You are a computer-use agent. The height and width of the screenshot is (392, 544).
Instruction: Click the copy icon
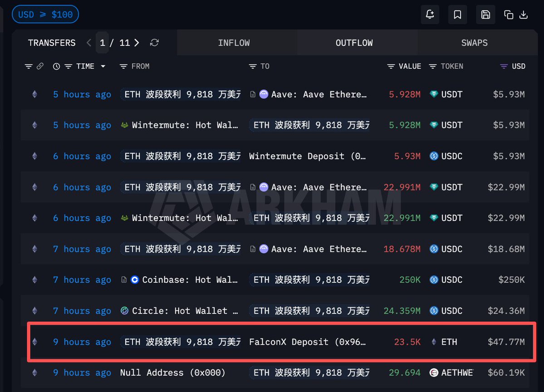tap(509, 15)
